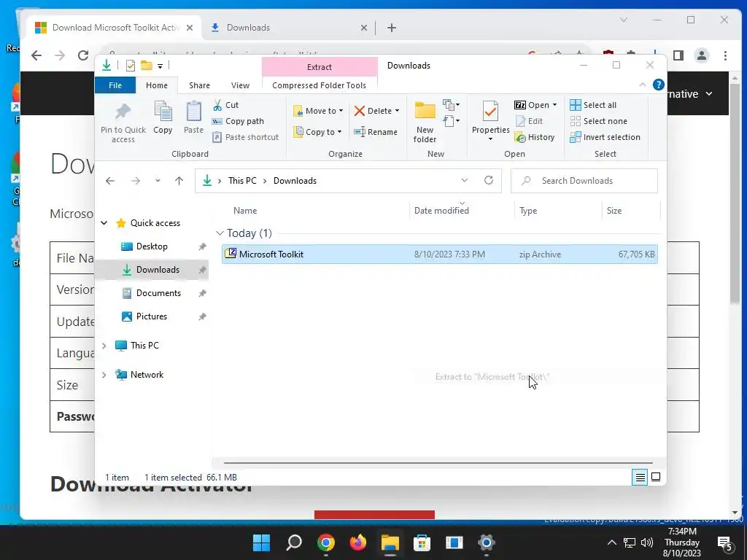
Task: Open Customize Quick Access Toolbar dropdown
Action: (x=160, y=66)
